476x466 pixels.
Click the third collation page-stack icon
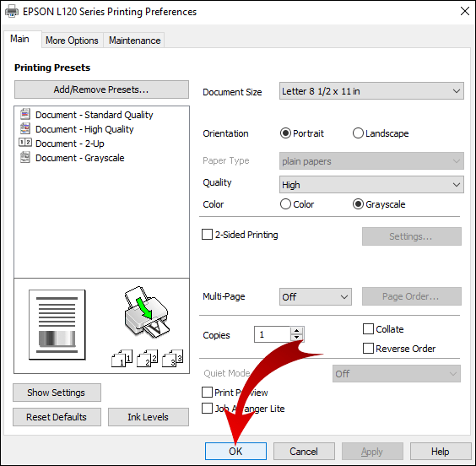click(173, 358)
